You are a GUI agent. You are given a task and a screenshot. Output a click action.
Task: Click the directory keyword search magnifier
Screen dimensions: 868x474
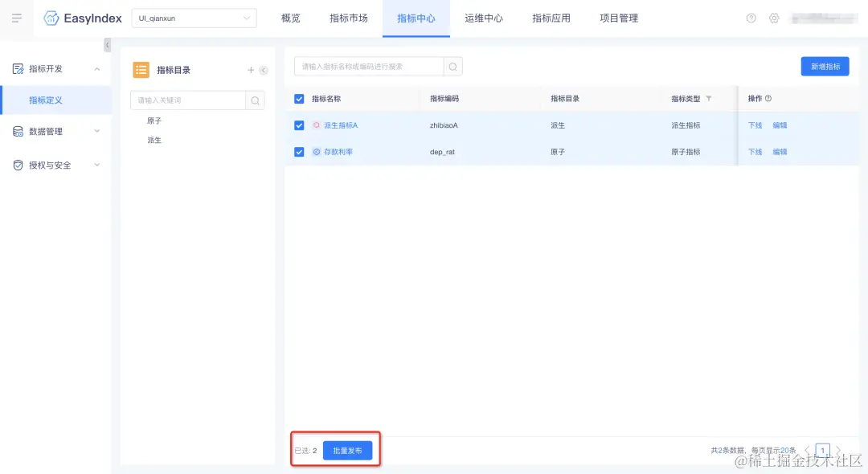pyautogui.click(x=256, y=100)
